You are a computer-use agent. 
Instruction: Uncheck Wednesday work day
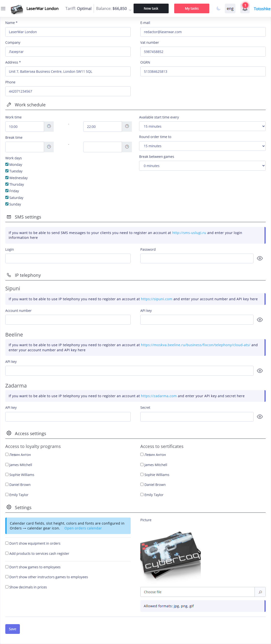point(7,177)
